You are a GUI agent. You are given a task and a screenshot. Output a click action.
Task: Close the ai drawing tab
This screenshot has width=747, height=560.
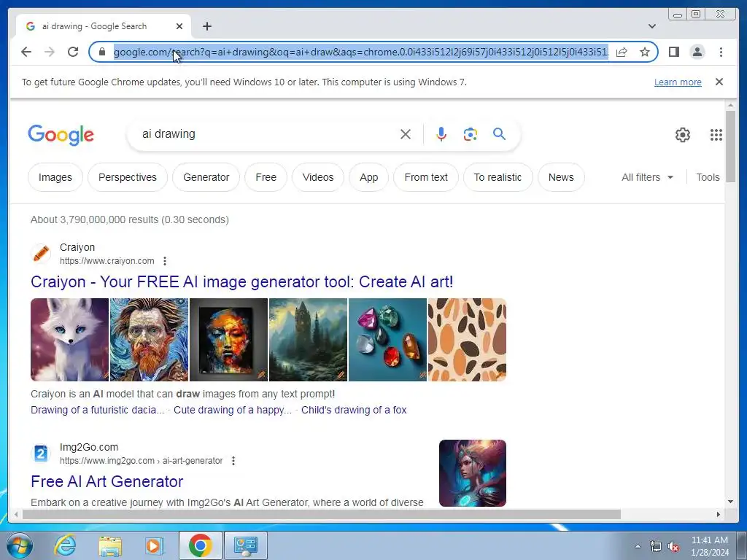pyautogui.click(x=179, y=26)
